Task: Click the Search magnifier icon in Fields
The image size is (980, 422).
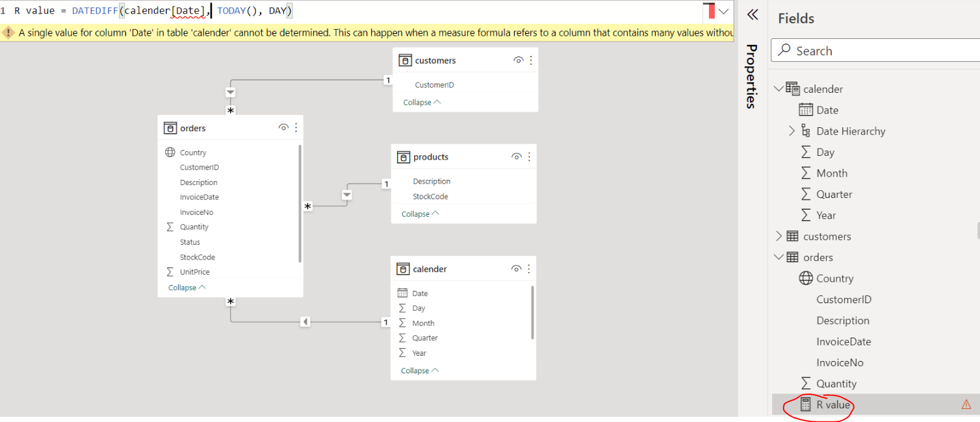Action: coord(784,50)
